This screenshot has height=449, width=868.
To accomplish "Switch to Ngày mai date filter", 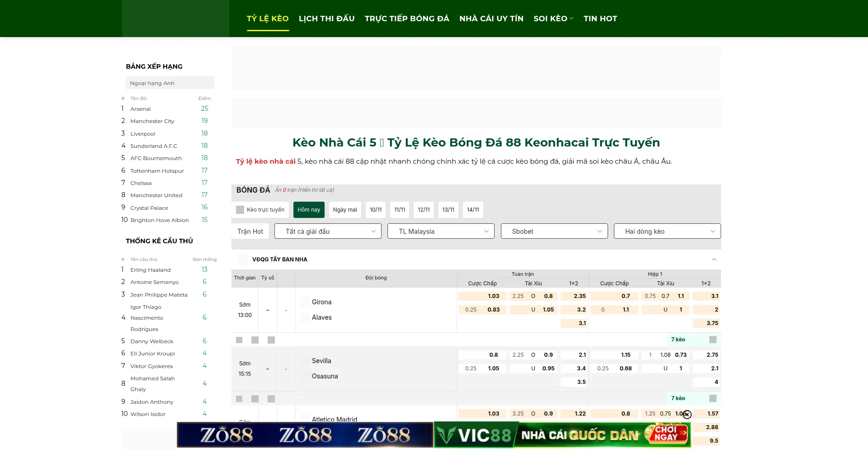I will (345, 210).
